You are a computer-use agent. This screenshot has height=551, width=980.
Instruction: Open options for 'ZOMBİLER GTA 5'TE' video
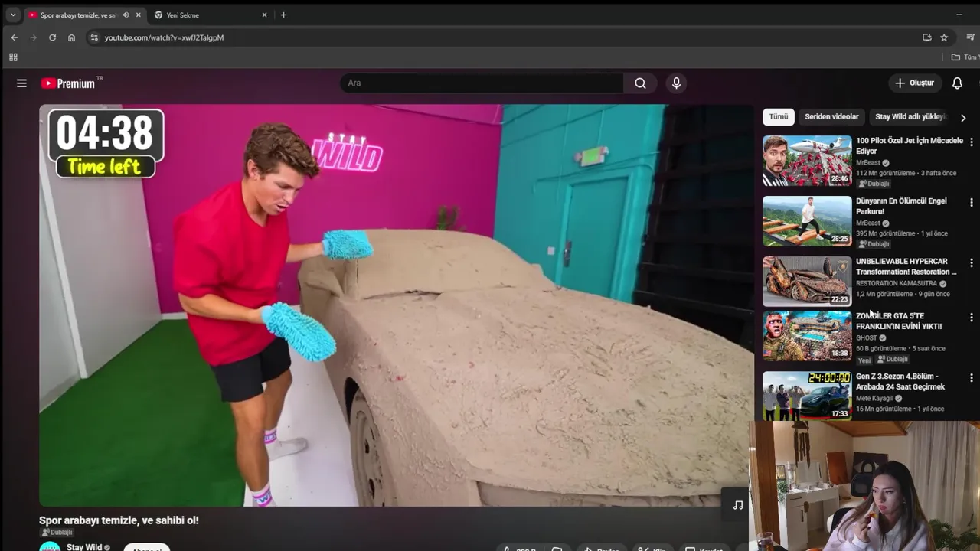[972, 318]
